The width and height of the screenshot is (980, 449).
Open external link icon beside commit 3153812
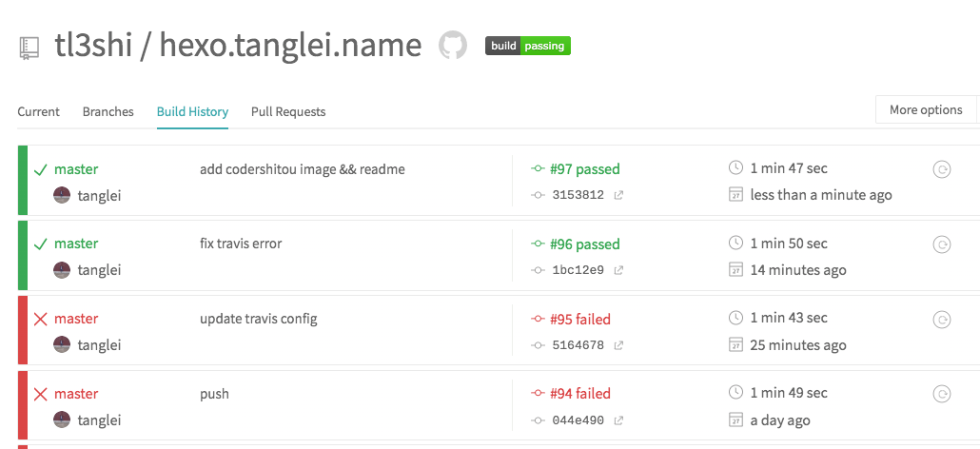618,195
